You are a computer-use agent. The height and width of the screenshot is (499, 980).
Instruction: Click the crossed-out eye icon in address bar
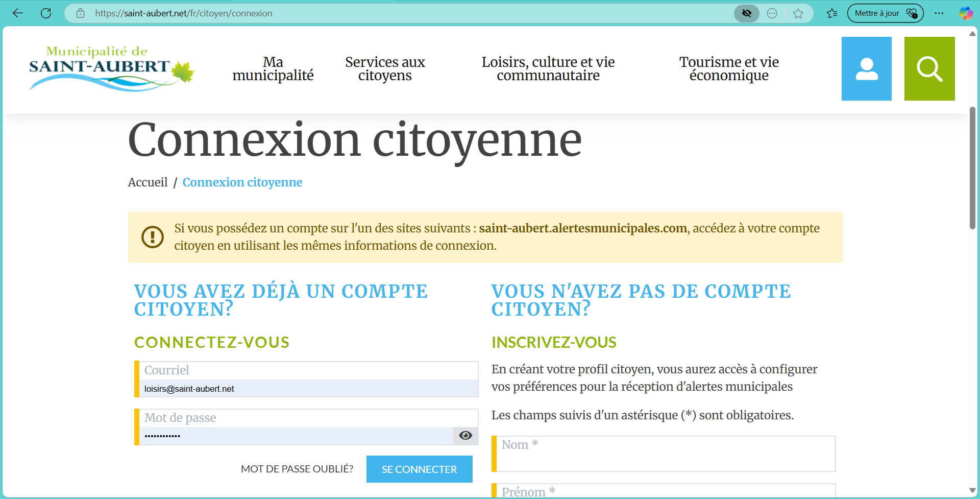746,13
